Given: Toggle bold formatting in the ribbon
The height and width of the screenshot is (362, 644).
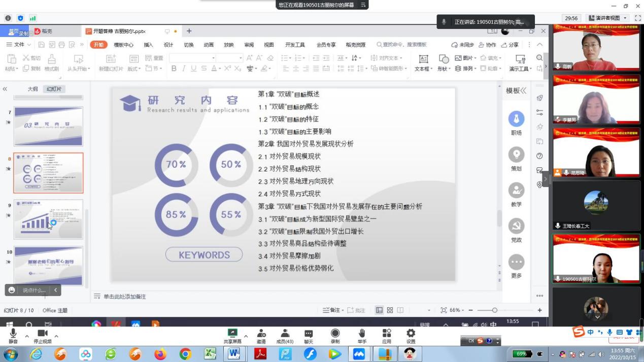Looking at the screenshot, I should [x=174, y=68].
